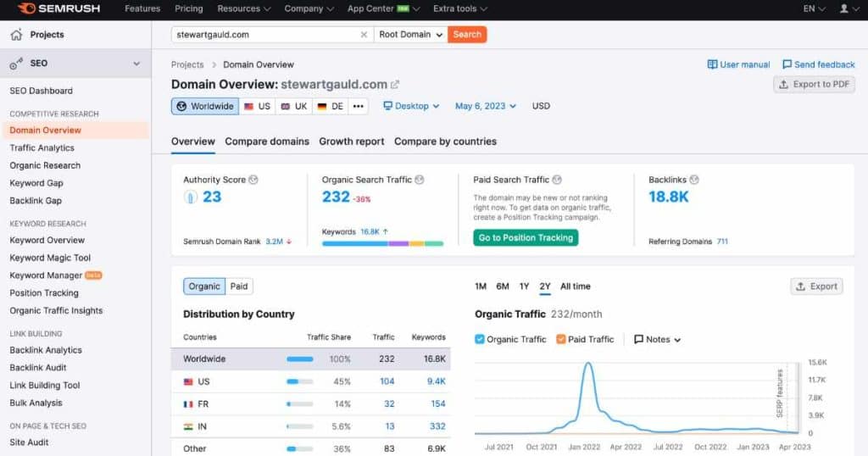This screenshot has height=456, width=868.
Task: Click the Send feedback chat icon
Action: (x=787, y=64)
